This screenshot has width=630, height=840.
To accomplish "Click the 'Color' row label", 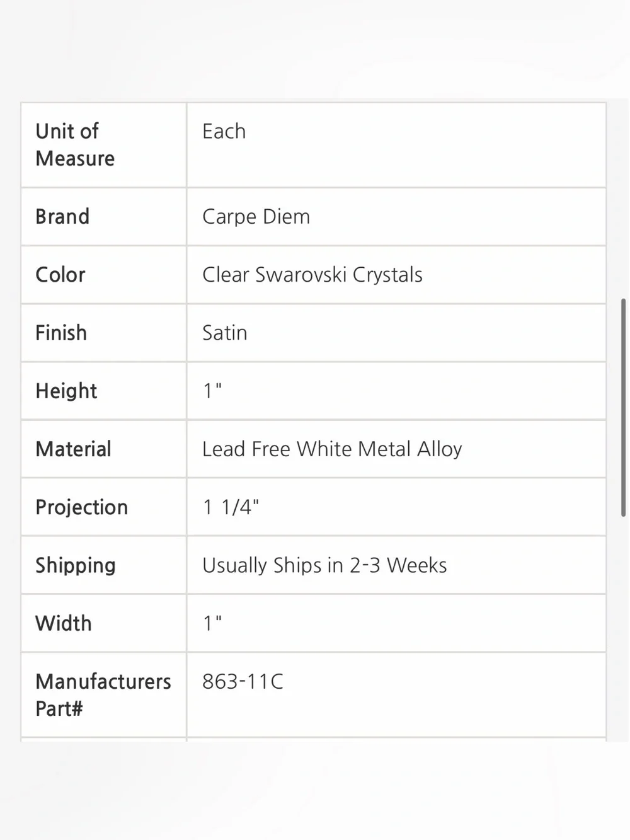I will pos(60,275).
